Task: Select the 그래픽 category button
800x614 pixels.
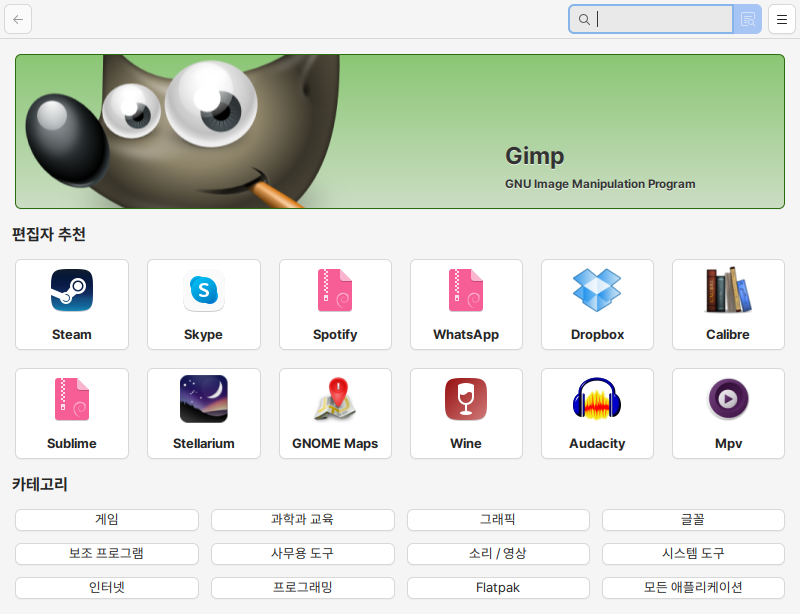Action: click(498, 520)
